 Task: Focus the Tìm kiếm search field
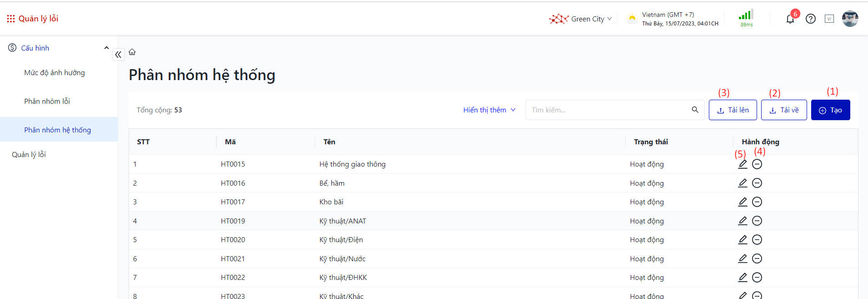pos(607,110)
